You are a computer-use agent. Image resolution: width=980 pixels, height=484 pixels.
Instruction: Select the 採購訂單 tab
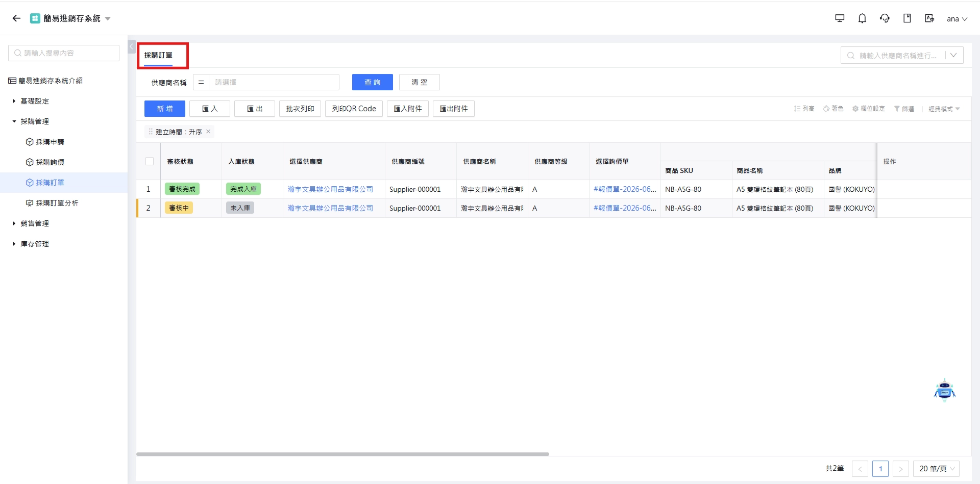click(x=158, y=55)
